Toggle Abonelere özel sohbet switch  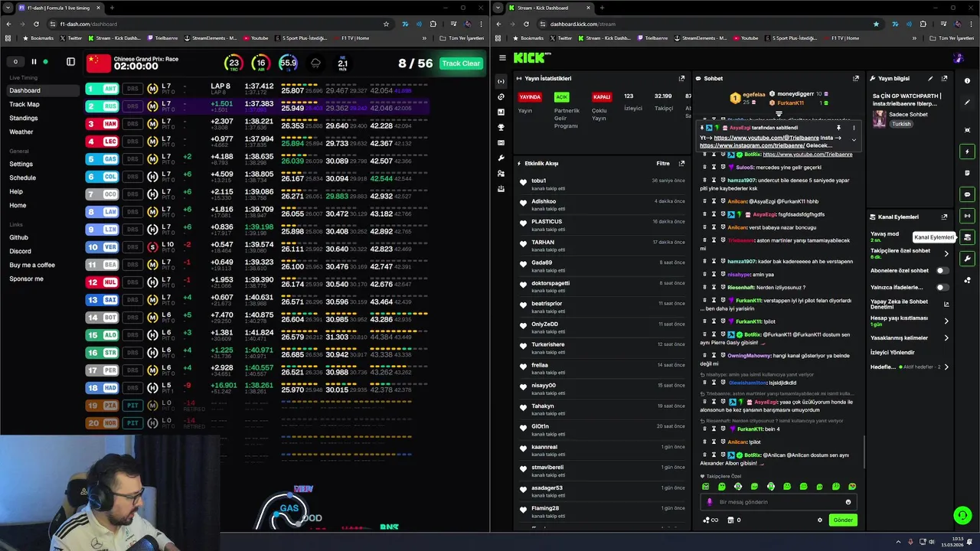pos(942,270)
